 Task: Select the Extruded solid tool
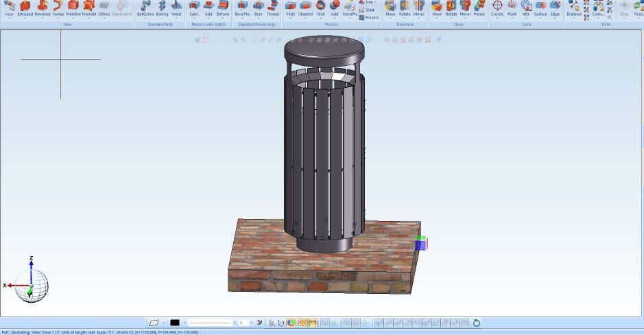tap(25, 8)
